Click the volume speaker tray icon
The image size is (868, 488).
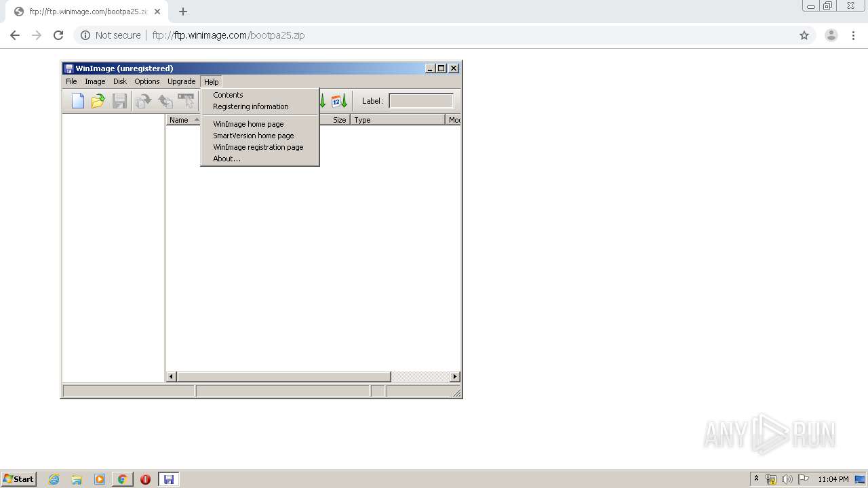pos(787,479)
